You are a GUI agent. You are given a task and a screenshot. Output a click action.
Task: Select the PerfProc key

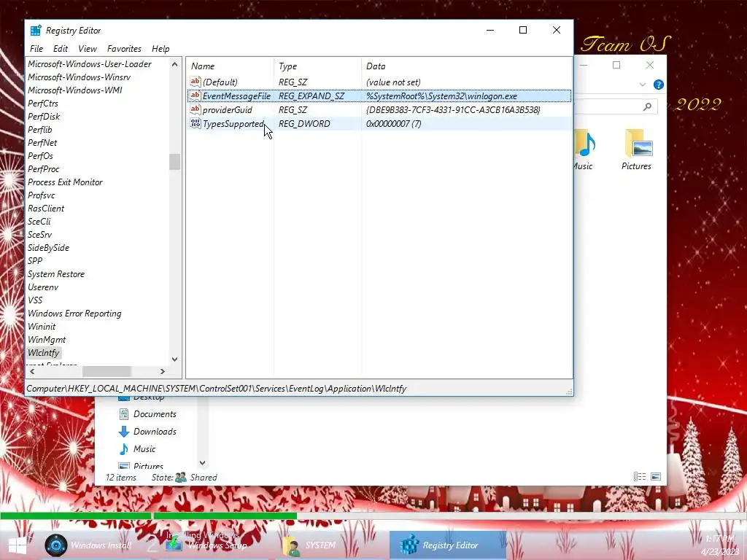(x=43, y=169)
